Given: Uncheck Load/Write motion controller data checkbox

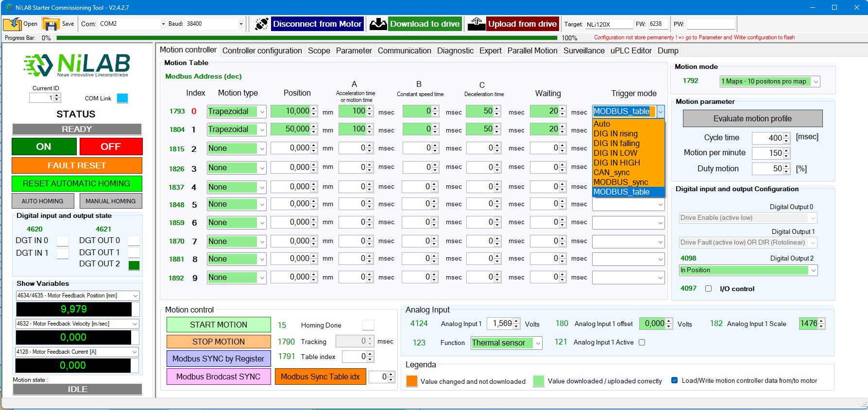Looking at the screenshot, I should pos(674,380).
